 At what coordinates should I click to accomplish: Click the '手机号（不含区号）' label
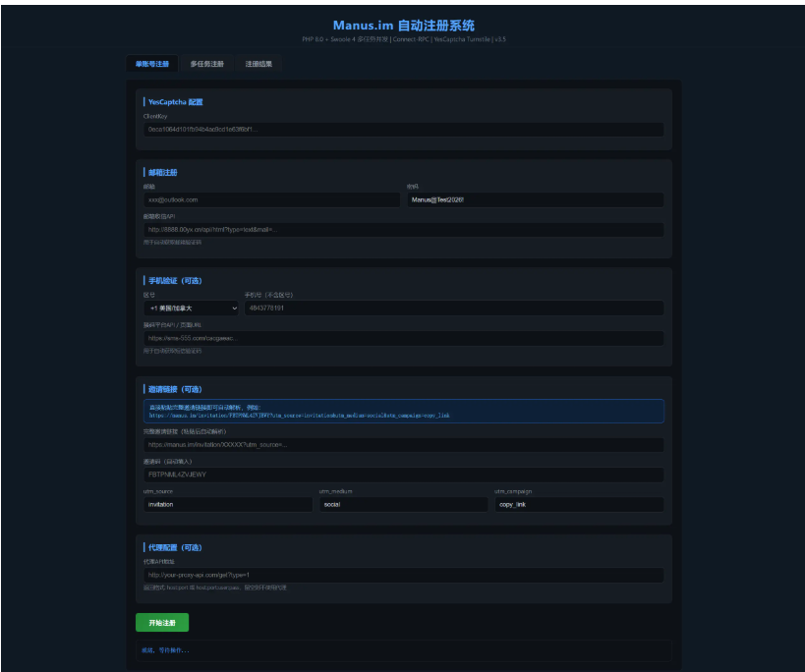[x=268, y=295]
